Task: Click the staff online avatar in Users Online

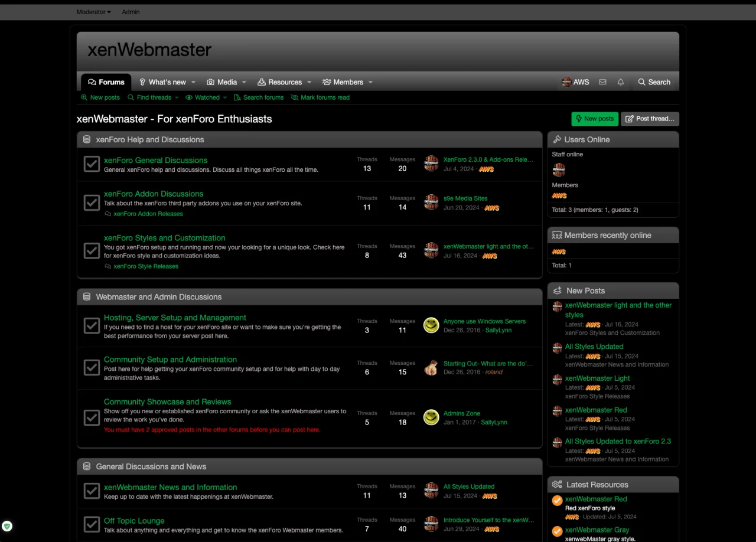Action: 559,170
